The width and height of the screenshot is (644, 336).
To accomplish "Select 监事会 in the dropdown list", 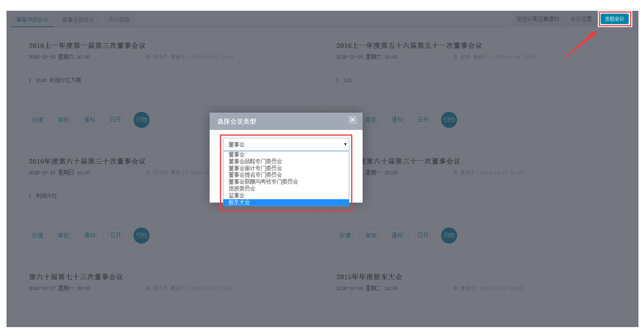I will pyautogui.click(x=286, y=195).
